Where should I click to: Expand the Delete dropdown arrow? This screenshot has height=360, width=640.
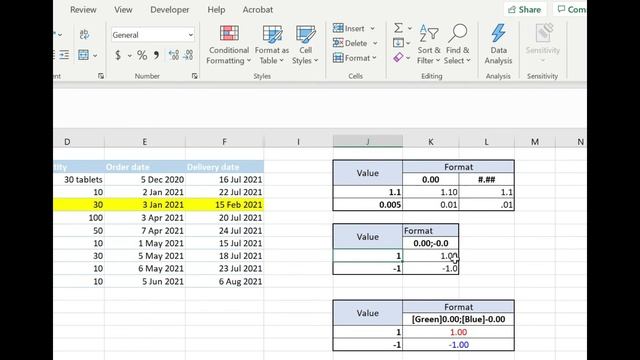[x=375, y=43]
